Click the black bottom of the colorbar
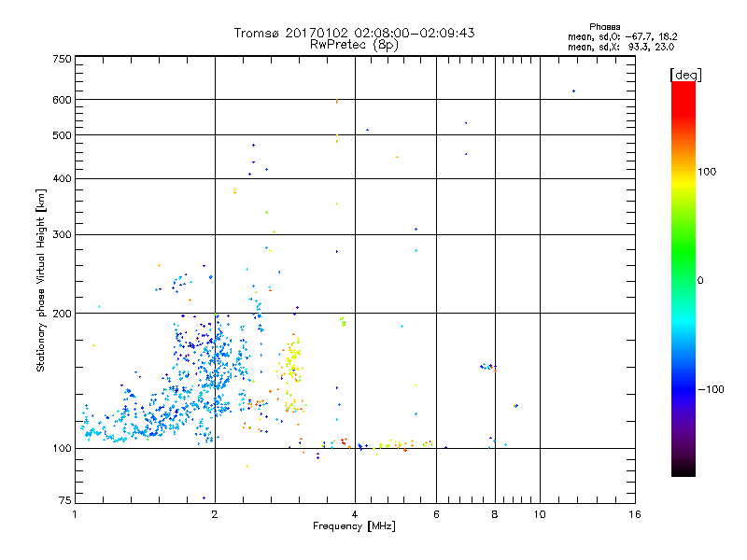The image size is (747, 560). pos(684,469)
